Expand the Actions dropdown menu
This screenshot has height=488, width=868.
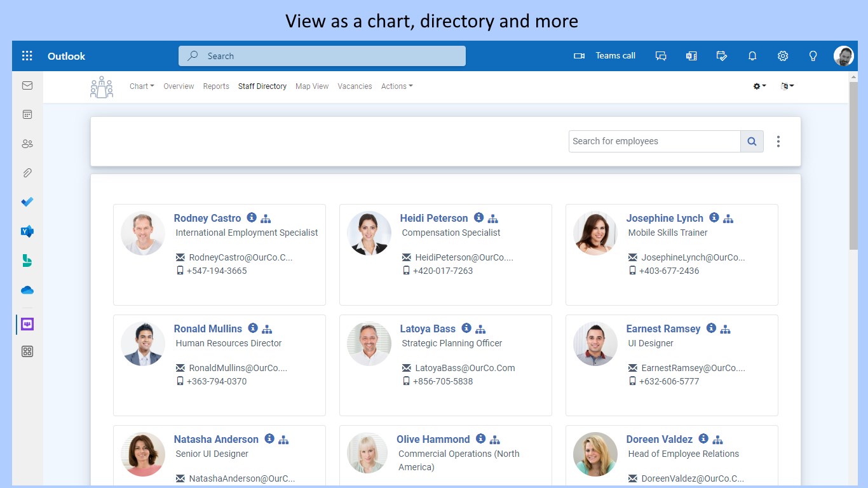(x=397, y=86)
